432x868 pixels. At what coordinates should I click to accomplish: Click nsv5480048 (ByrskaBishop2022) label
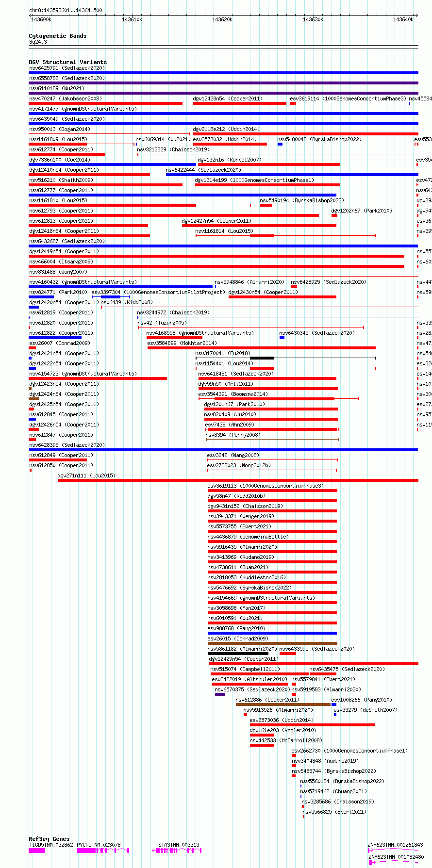pos(319,139)
